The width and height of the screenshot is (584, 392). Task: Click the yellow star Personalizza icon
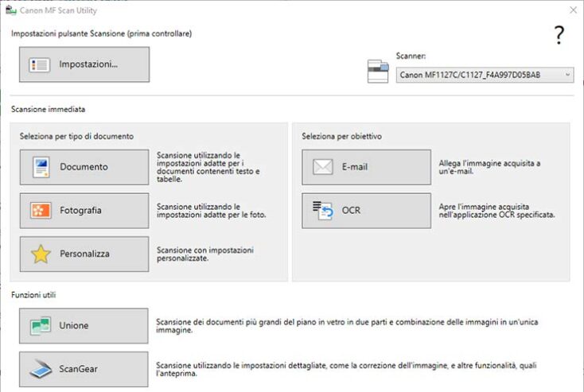pos(41,254)
